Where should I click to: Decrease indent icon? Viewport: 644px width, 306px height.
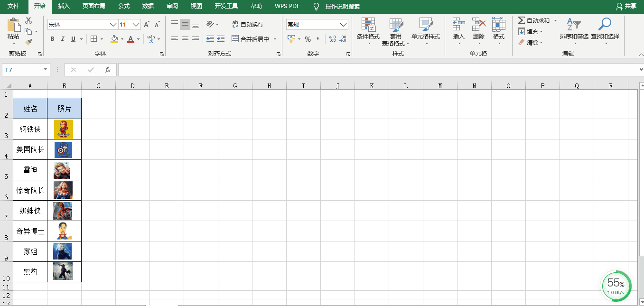click(x=210, y=39)
